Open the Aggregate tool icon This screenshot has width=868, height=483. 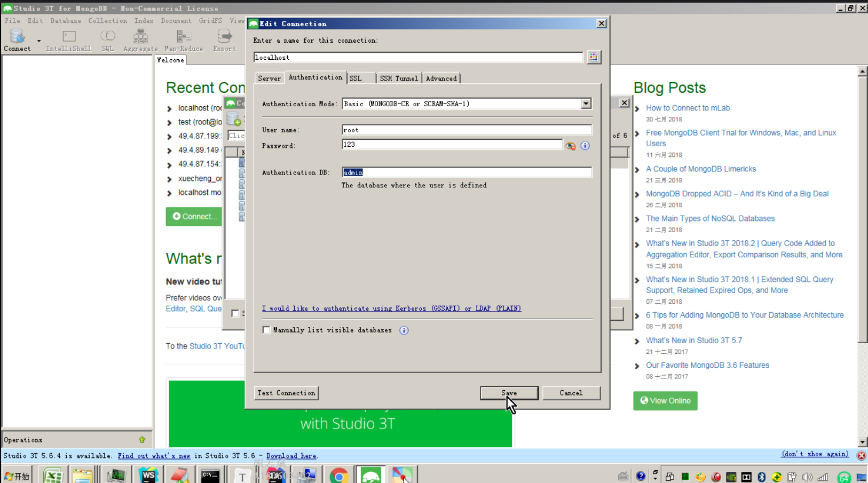coord(141,40)
